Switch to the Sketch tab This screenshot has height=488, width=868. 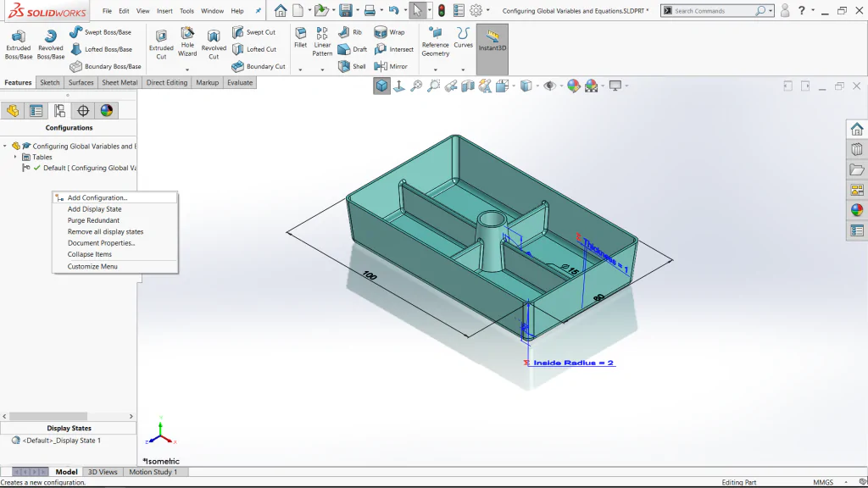tap(49, 82)
